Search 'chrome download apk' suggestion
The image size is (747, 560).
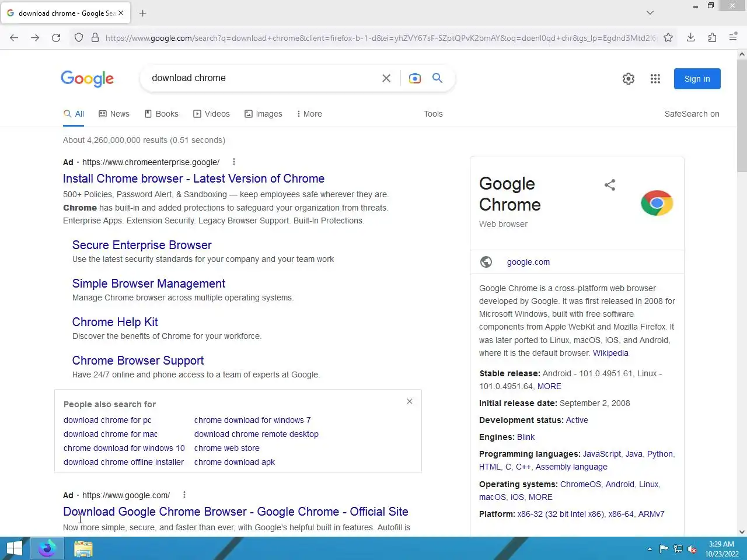tap(235, 462)
